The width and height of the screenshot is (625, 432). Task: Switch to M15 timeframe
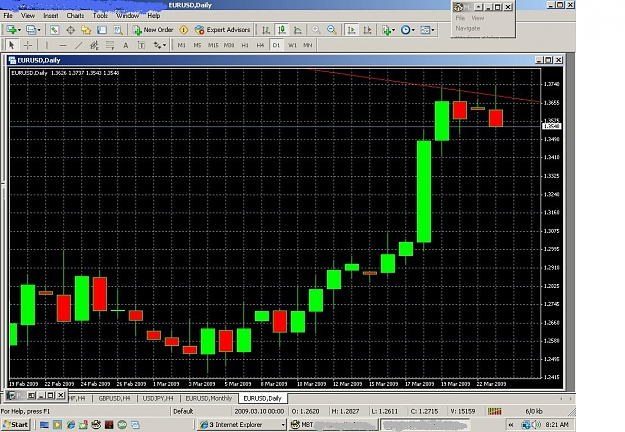point(213,45)
